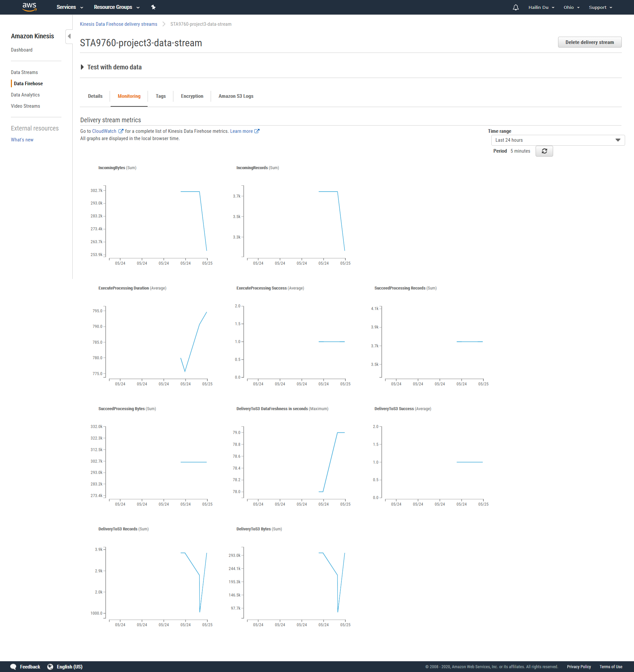Click the Feedback speech bubble icon

click(x=13, y=667)
